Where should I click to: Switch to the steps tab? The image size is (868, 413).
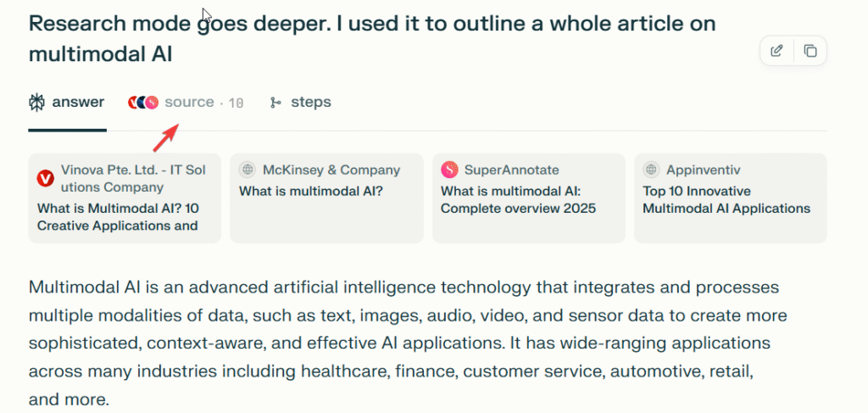point(310,103)
